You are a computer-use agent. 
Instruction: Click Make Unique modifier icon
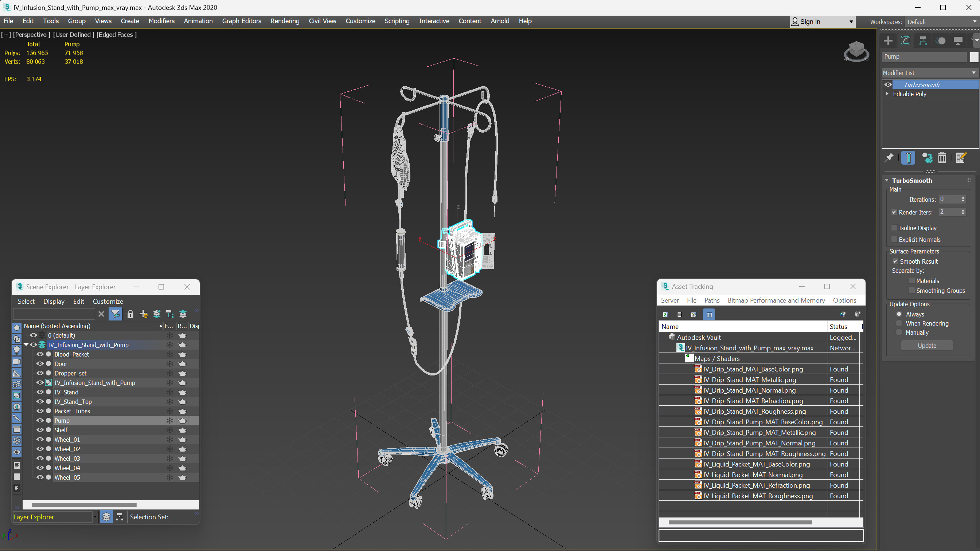(927, 158)
